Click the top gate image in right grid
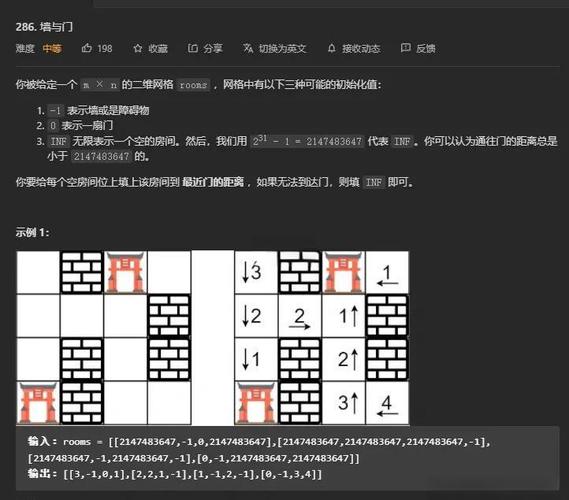Screen dimensions: 569x500 344,272
